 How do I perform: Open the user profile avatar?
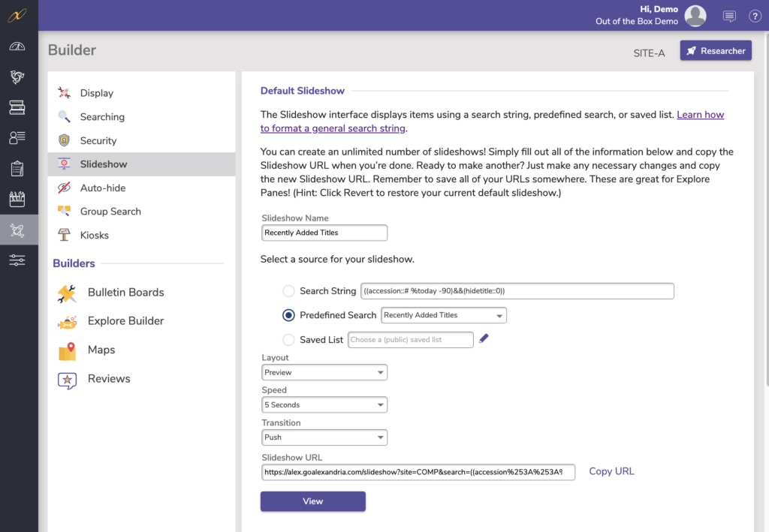click(x=695, y=16)
